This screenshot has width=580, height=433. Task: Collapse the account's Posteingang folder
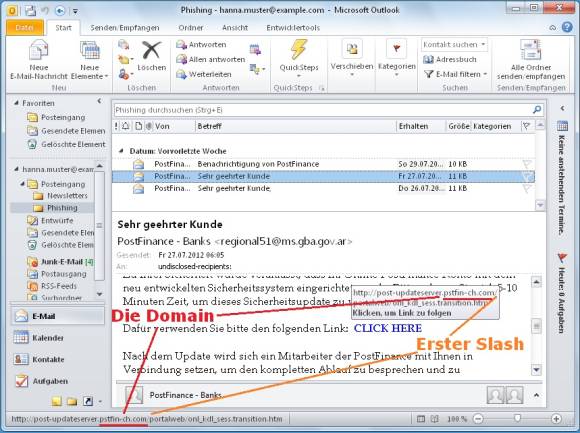(23, 184)
